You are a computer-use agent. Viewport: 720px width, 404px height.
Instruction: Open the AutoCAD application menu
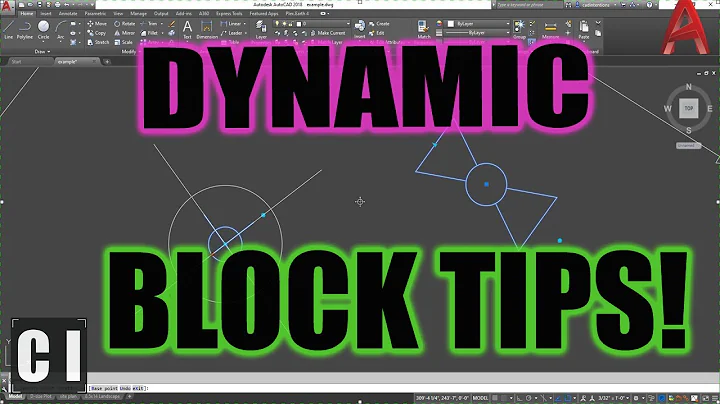coord(6,6)
